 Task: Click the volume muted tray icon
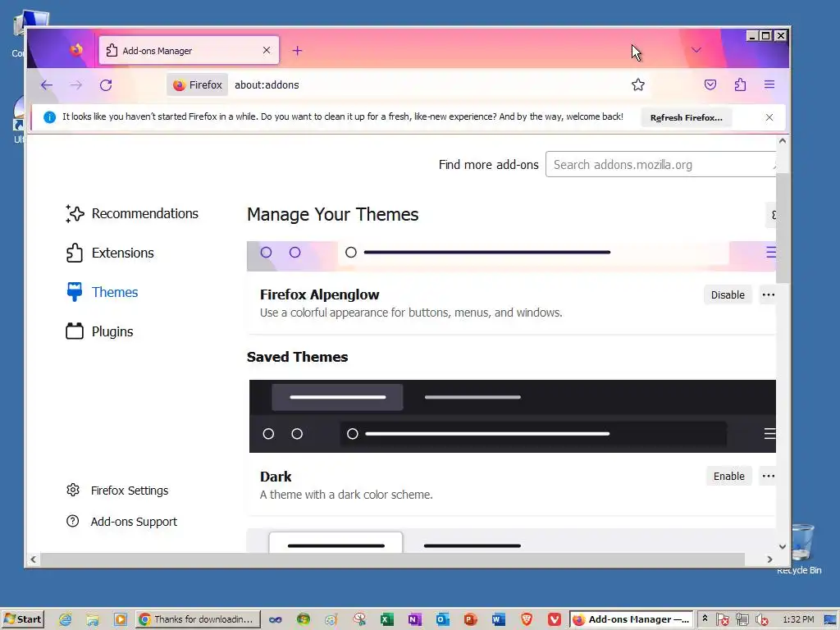point(762,620)
